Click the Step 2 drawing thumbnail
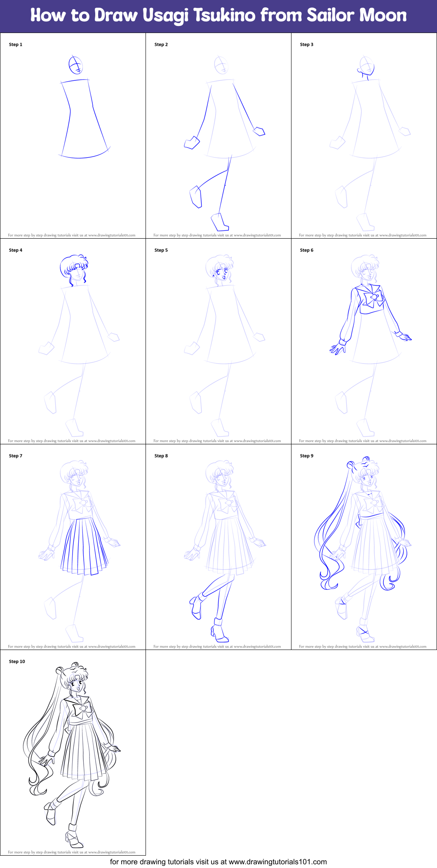Screen dimensions: 437x868 click(x=218, y=136)
